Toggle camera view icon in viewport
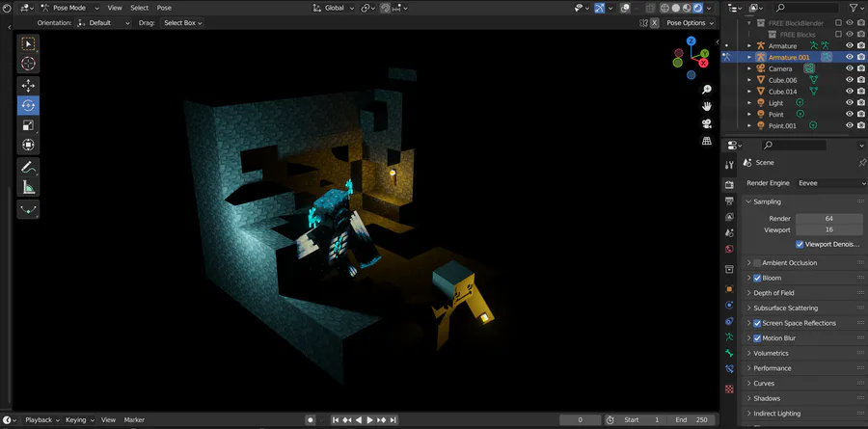The width and height of the screenshot is (868, 429). pos(707,123)
